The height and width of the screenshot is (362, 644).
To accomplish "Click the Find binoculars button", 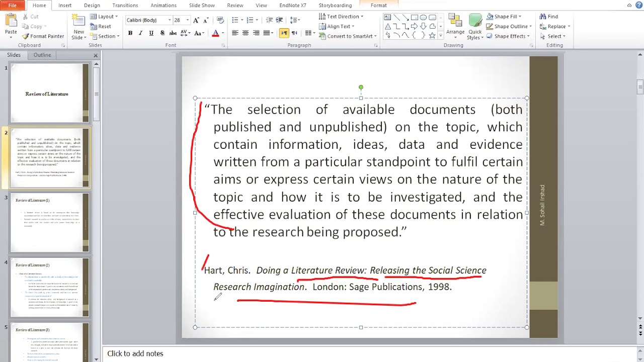I will [x=549, y=17].
